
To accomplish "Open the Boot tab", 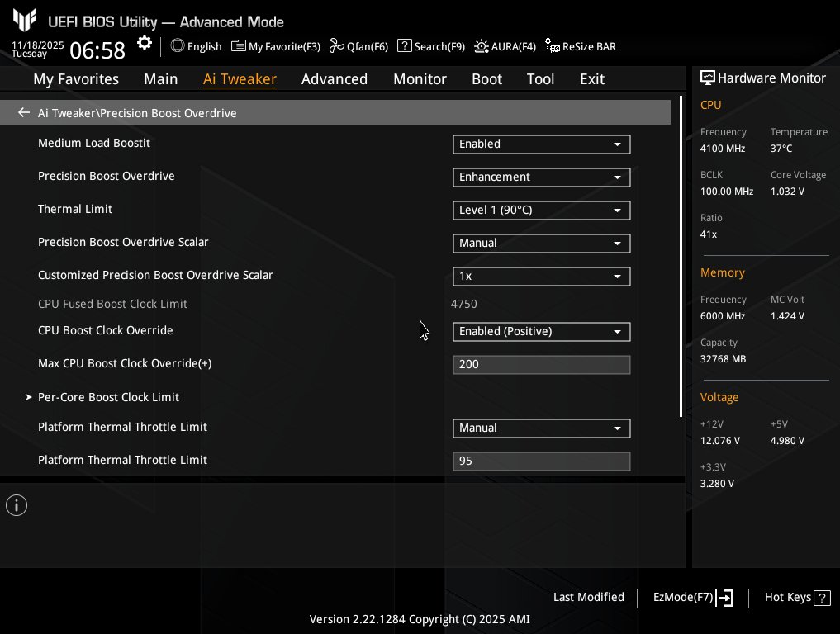I will 487,79.
